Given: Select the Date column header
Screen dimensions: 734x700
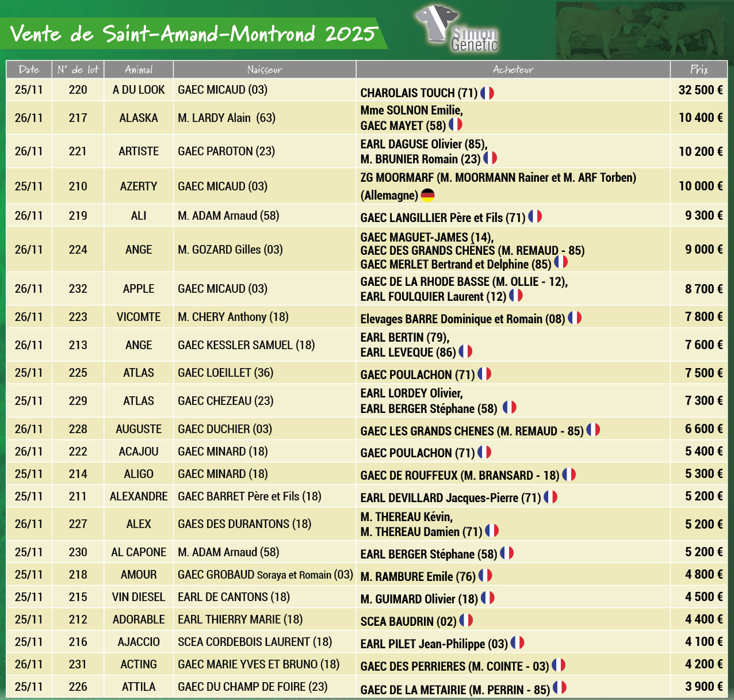Looking at the screenshot, I should click(29, 70).
